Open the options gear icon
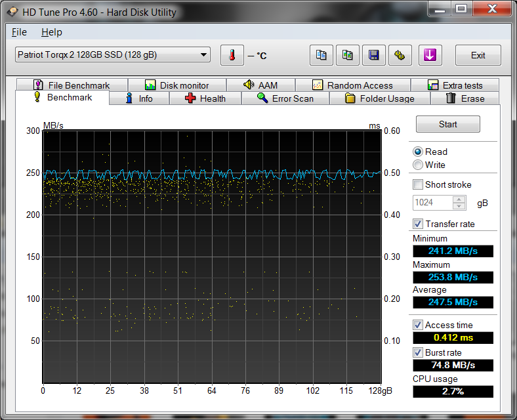Image resolution: width=517 pixels, height=420 pixels. pyautogui.click(x=400, y=55)
